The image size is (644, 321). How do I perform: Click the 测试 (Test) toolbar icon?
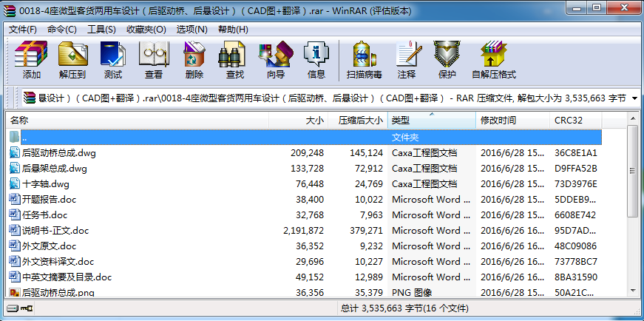coord(113,54)
